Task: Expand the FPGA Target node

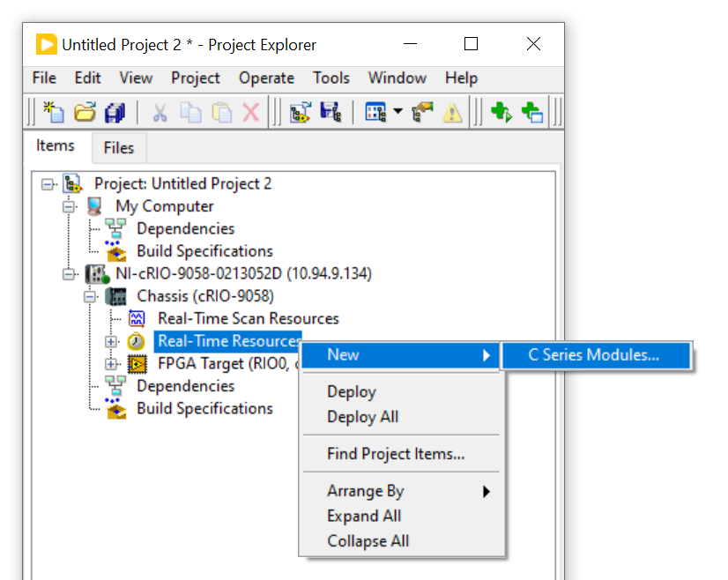Action: point(111,364)
